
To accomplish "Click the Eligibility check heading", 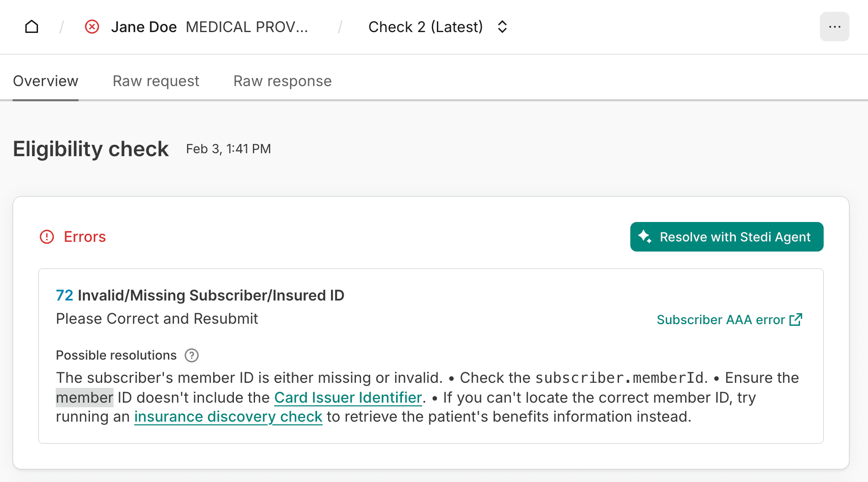I will 91,149.
